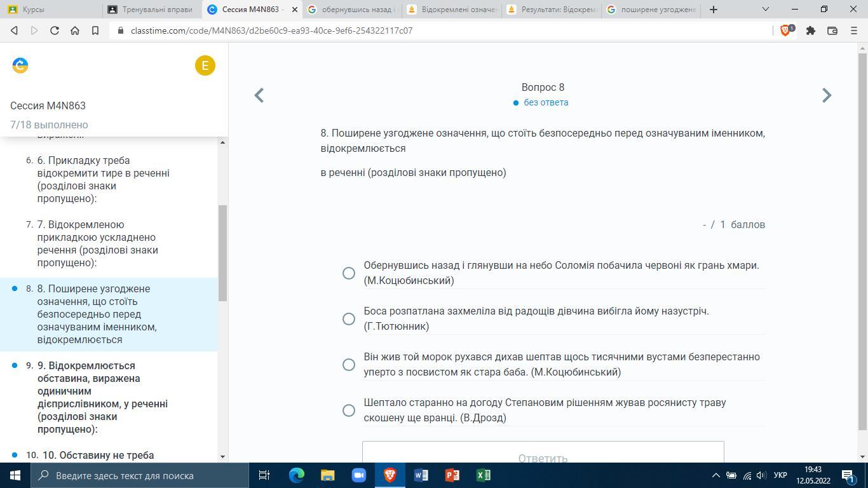The width and height of the screenshot is (868, 488).
Task: Switch to 'поширене узгоджене' search tab
Action: [x=652, y=10]
